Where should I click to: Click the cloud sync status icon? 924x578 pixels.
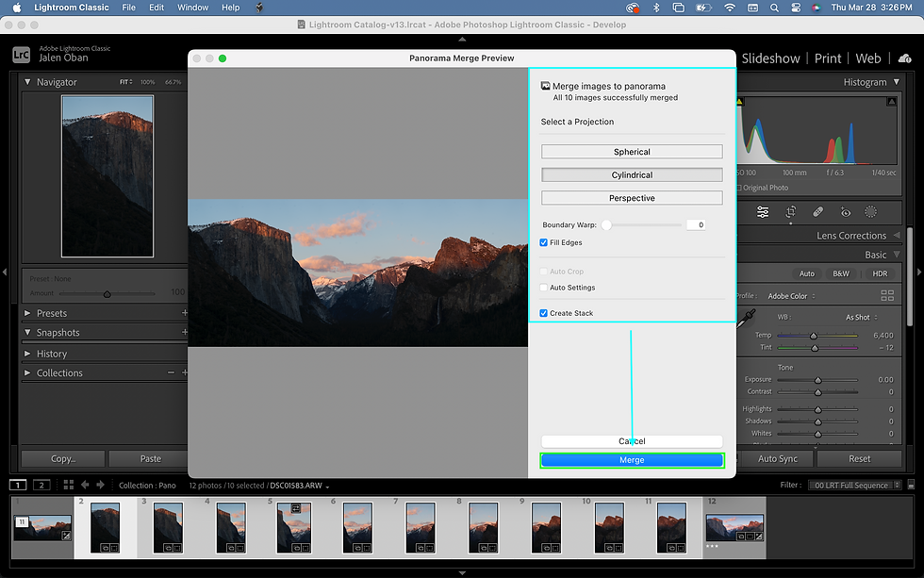pyautogui.click(x=904, y=58)
